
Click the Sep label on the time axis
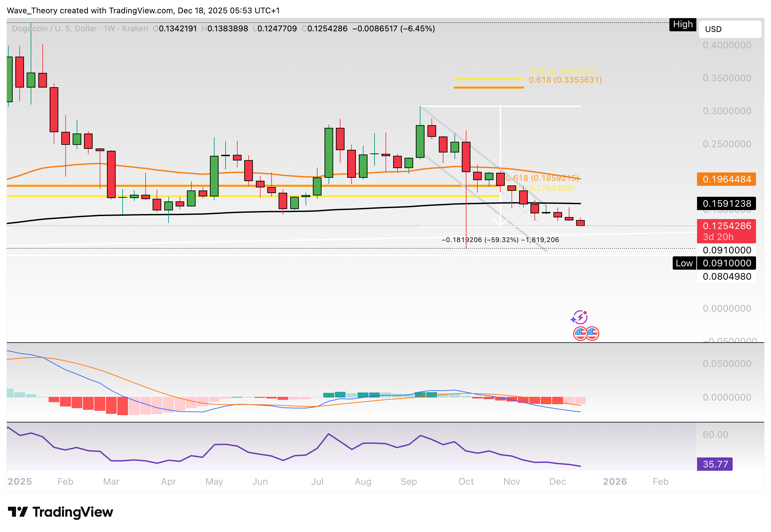click(x=408, y=481)
